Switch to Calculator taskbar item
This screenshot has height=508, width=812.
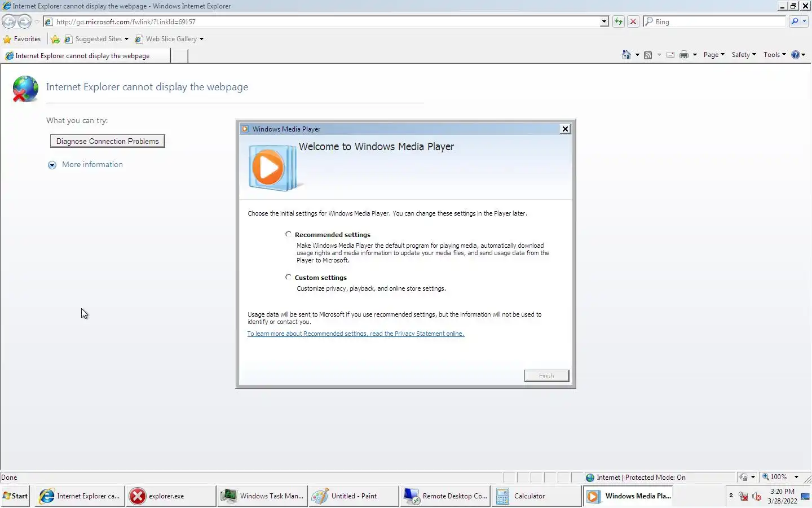536,496
